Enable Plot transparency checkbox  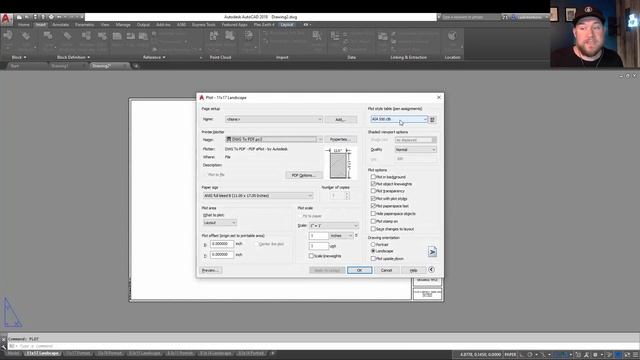pos(373,191)
